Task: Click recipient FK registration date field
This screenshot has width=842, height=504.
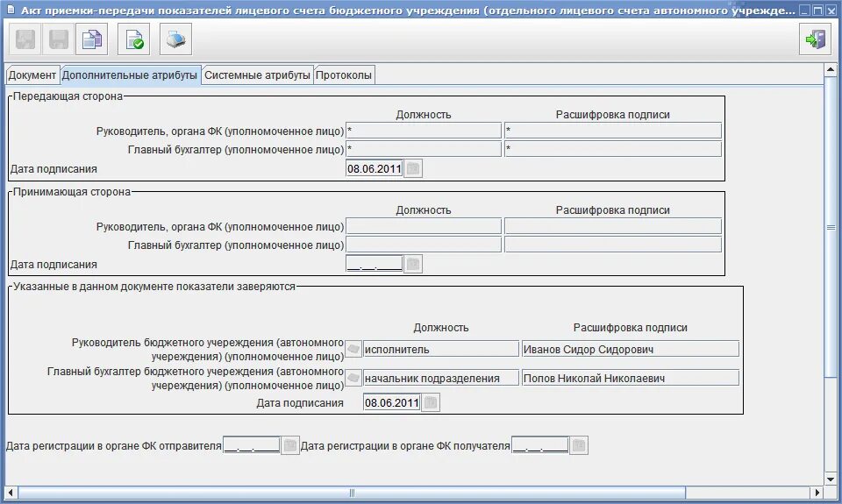Action: [x=540, y=445]
